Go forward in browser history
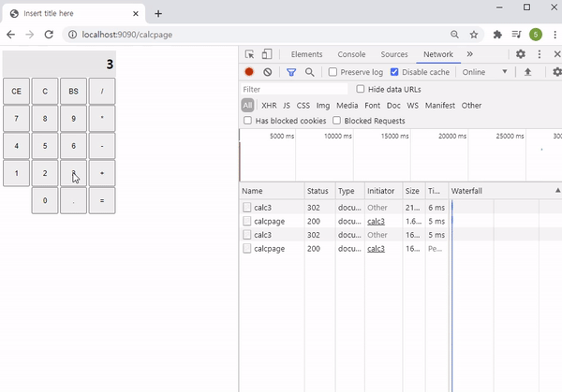Screen dimensions: 562x392 (x=29, y=35)
